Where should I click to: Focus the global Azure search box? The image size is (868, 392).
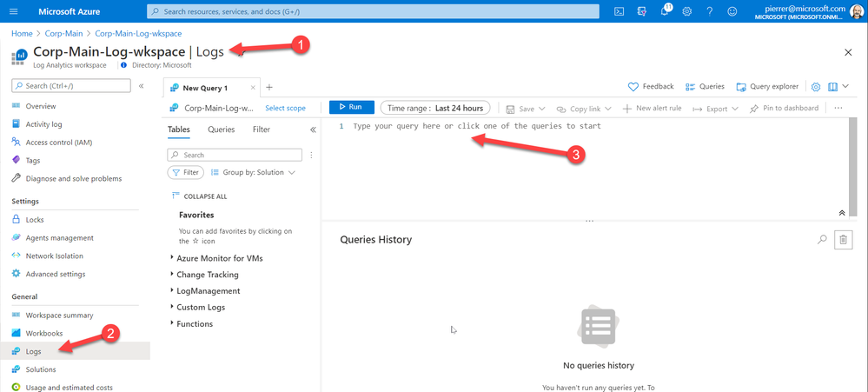click(373, 11)
